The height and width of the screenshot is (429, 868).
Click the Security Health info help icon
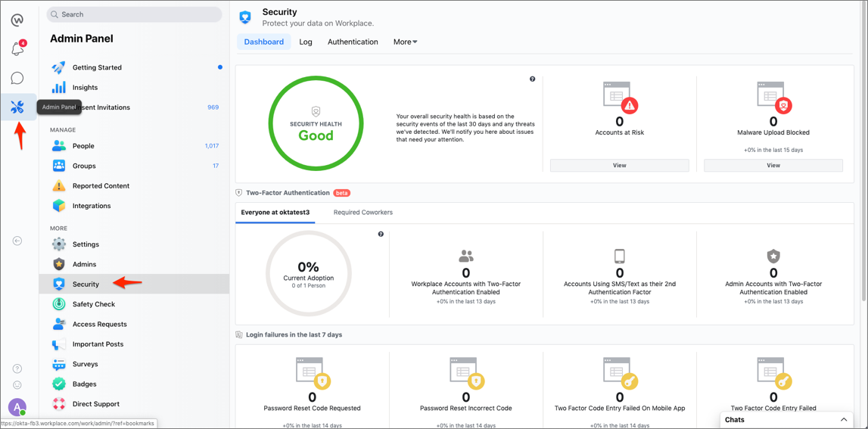[x=533, y=79]
